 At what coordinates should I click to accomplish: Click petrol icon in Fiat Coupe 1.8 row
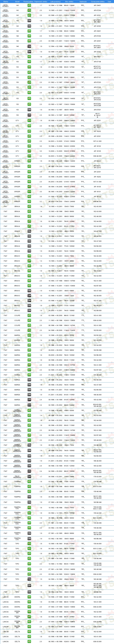tap(29, 315)
